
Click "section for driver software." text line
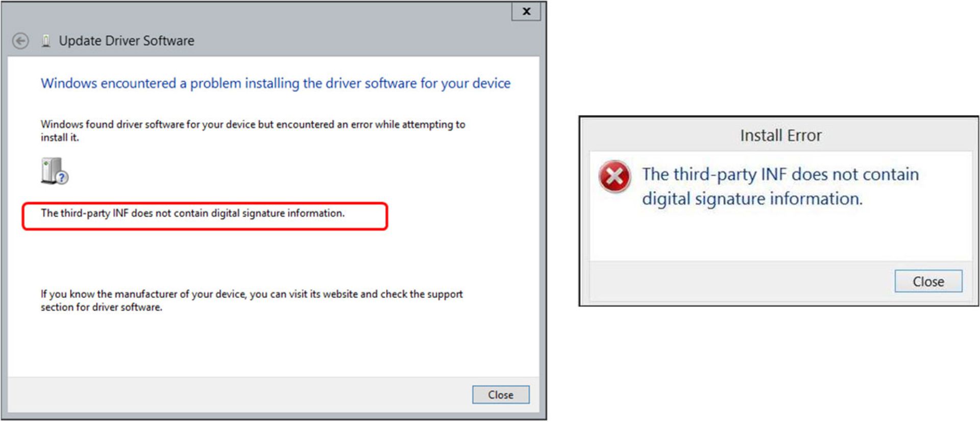point(102,308)
